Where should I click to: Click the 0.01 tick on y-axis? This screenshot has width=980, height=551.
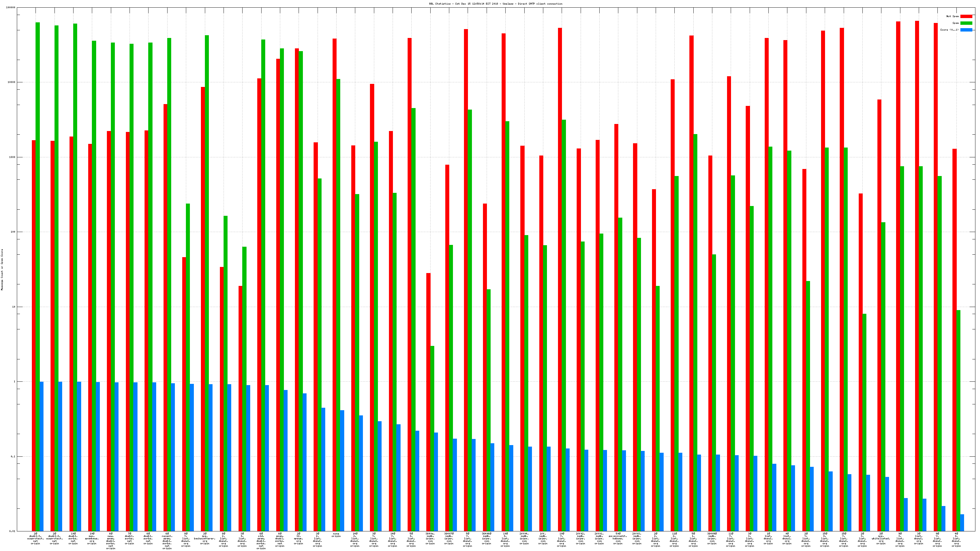coord(12,531)
